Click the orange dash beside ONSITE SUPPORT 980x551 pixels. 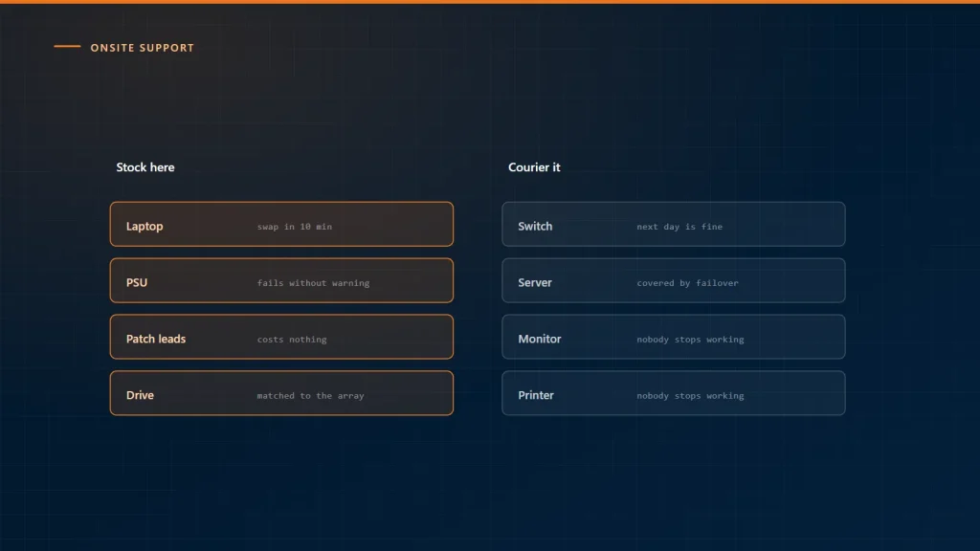(x=67, y=46)
